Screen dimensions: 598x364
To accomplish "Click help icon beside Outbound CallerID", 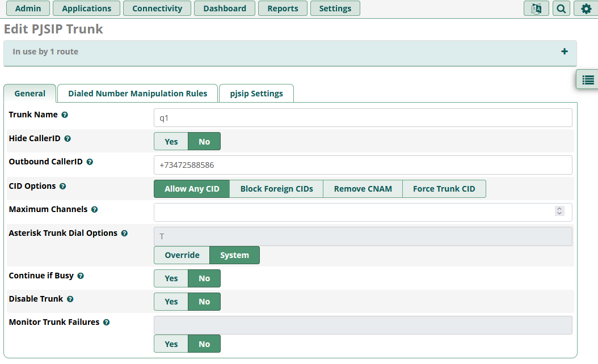I will (90, 162).
